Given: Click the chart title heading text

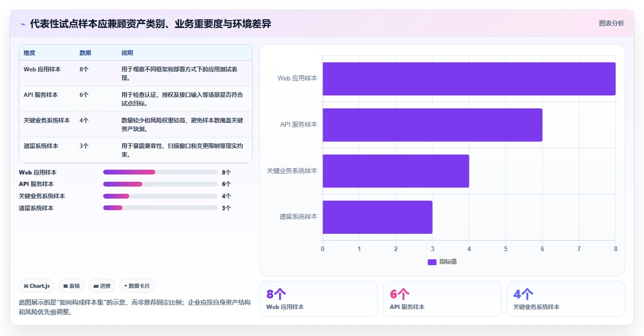Looking at the screenshot, I should click(150, 24).
